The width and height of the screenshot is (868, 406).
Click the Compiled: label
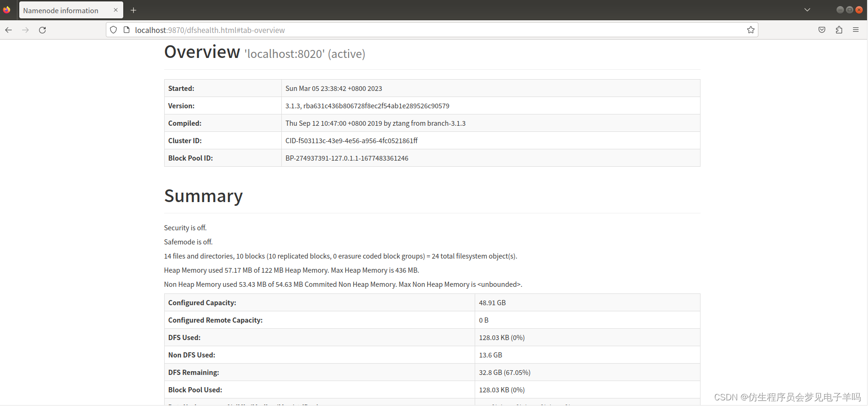(x=185, y=123)
